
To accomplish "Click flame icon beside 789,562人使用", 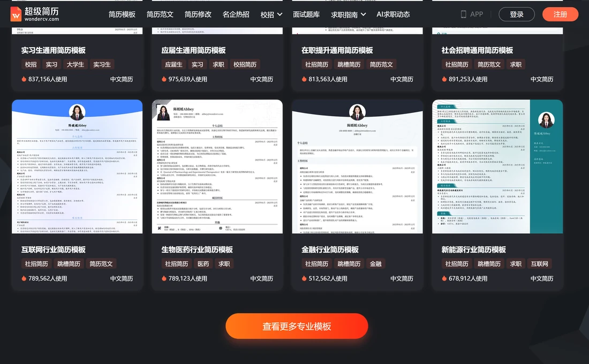I will pos(24,278).
